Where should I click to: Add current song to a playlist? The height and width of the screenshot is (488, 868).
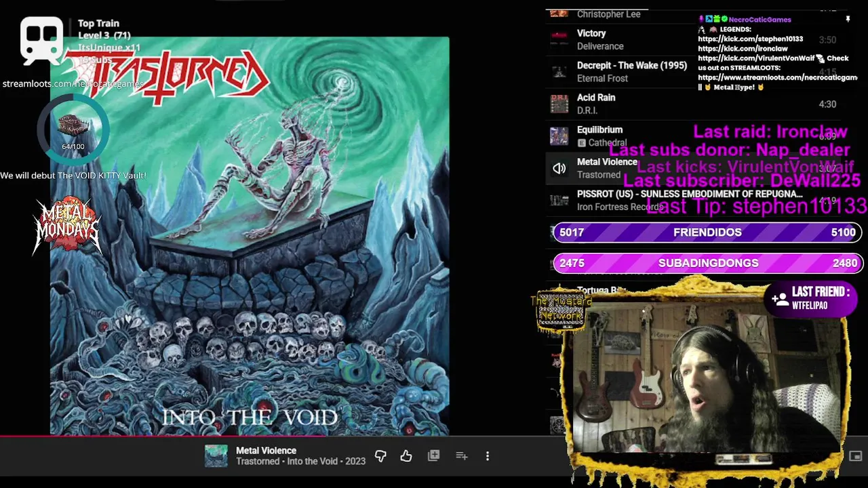tap(462, 456)
